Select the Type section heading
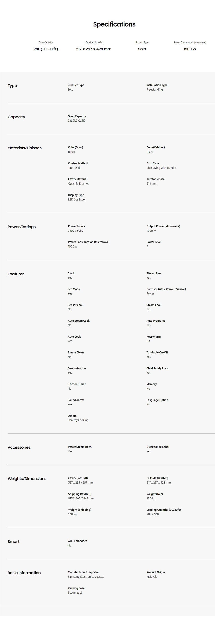This screenshot has width=215, height=644. 12,86
